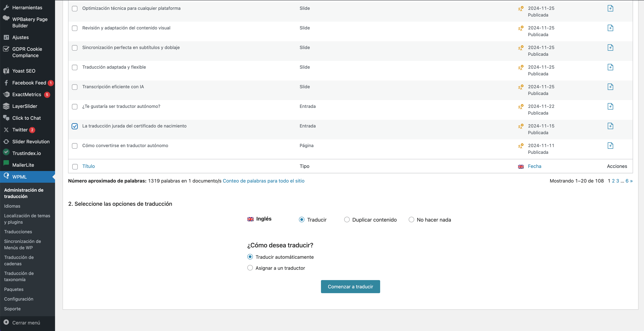Screen dimensions: 644x331
Task: Add translation note for Optimización técnica row
Action: (610, 8)
